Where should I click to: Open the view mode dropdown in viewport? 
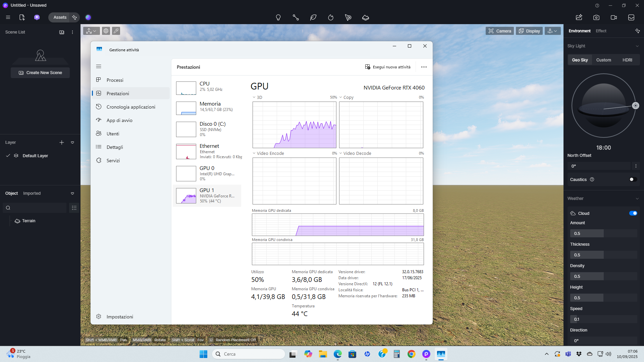point(91,31)
